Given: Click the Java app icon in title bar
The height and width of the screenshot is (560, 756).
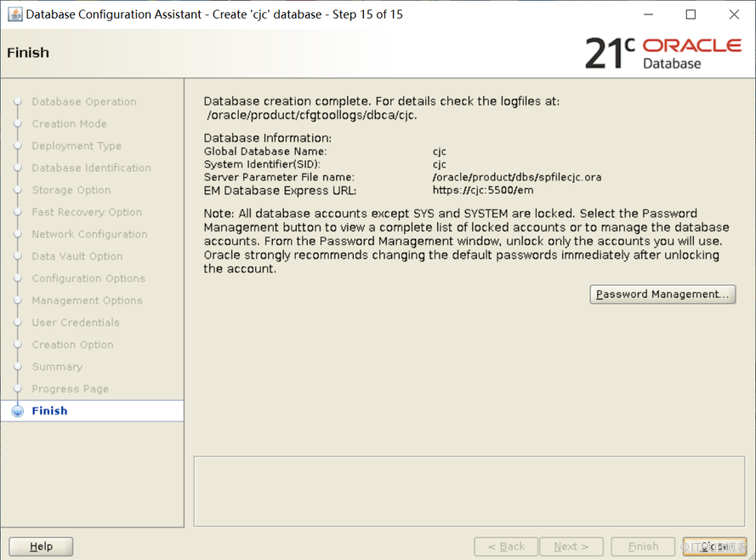Looking at the screenshot, I should click(x=15, y=14).
